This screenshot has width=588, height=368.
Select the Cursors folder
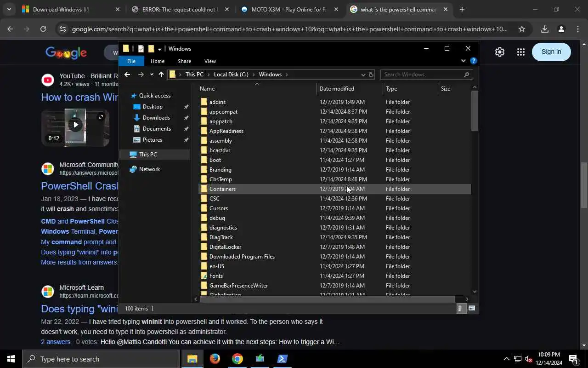click(334, 208)
